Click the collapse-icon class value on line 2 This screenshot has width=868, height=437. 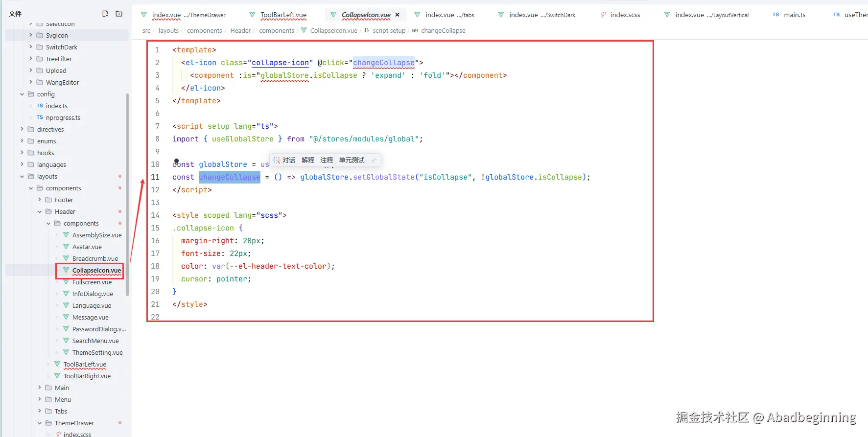281,63
